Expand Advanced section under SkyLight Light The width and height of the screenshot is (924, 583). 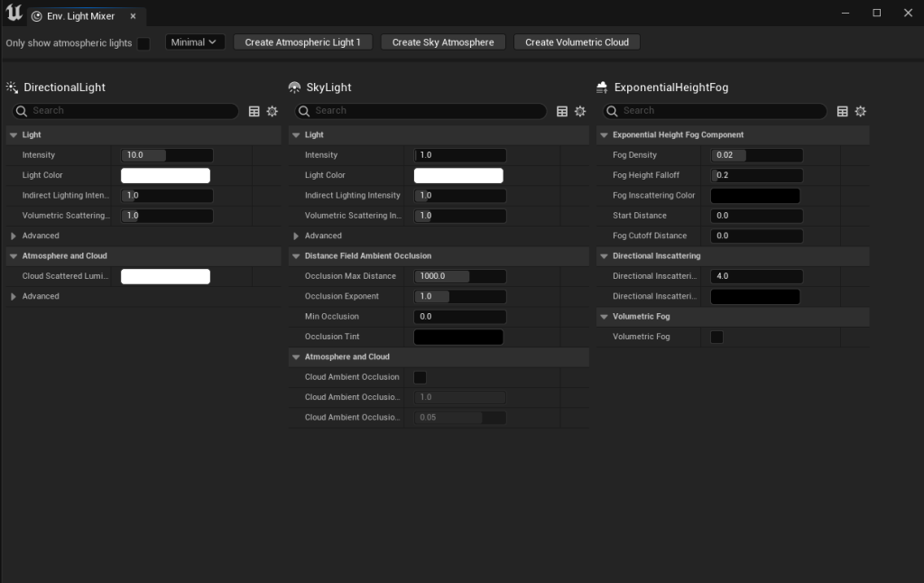296,236
